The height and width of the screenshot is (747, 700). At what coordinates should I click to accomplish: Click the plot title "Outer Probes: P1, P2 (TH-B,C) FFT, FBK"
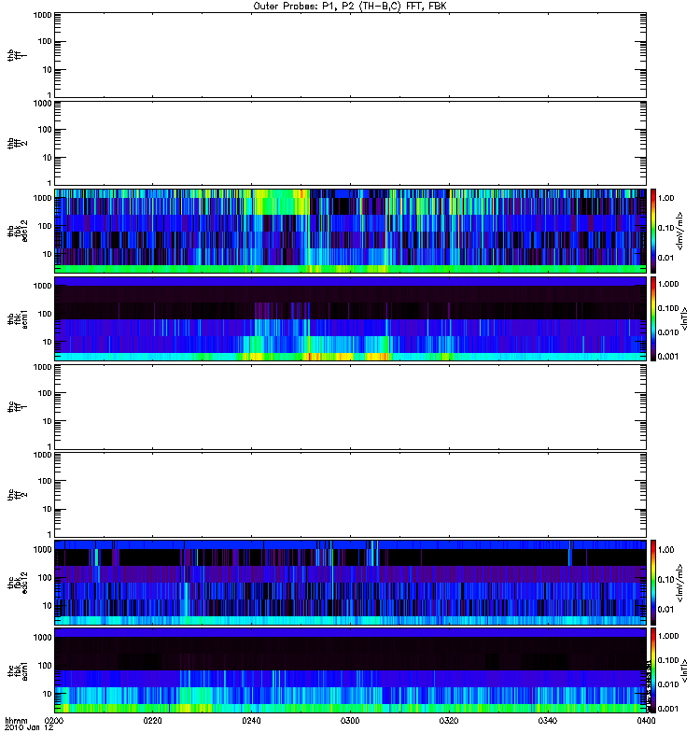pos(350,7)
